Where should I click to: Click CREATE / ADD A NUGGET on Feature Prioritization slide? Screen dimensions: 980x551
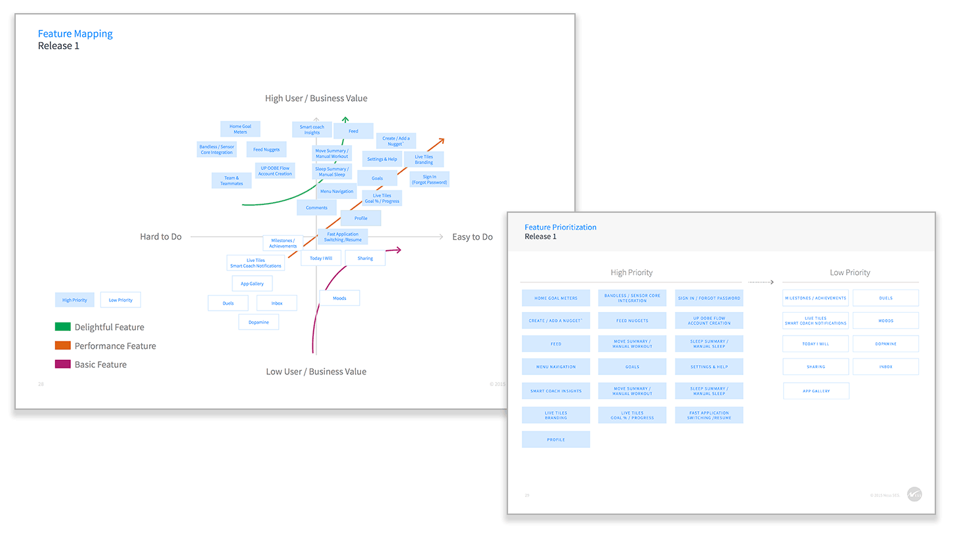click(556, 320)
